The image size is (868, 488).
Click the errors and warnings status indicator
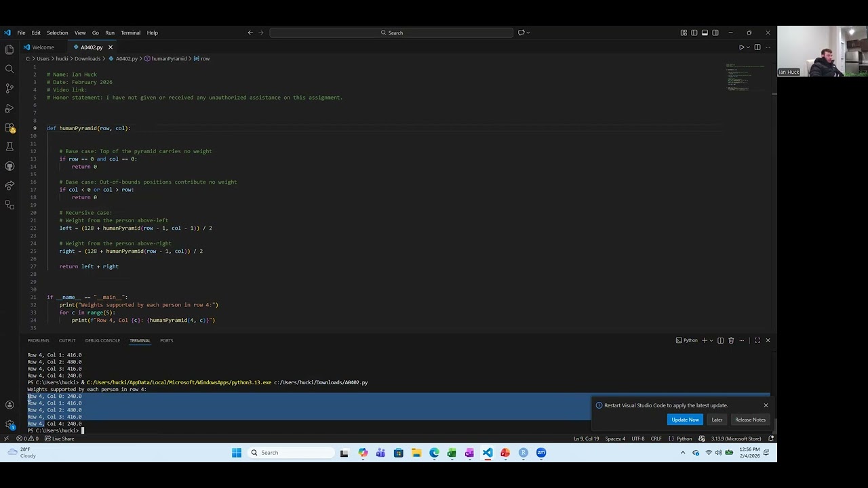pos(27,439)
